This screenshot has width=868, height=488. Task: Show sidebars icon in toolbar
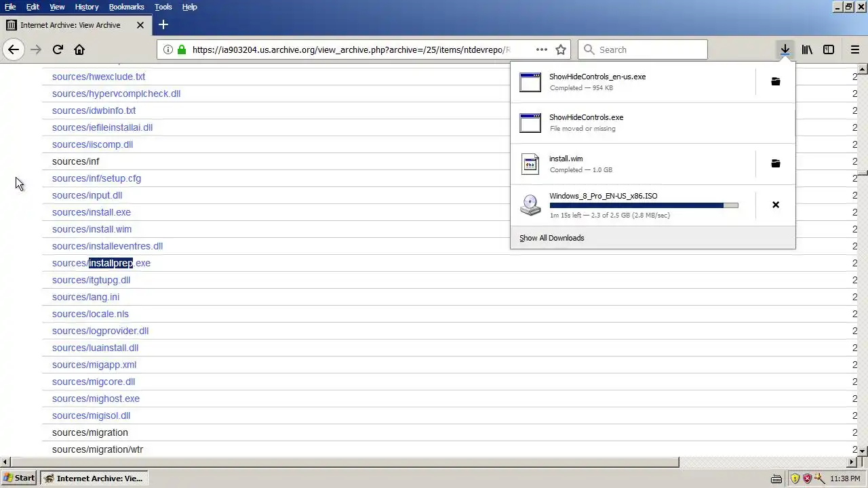829,49
